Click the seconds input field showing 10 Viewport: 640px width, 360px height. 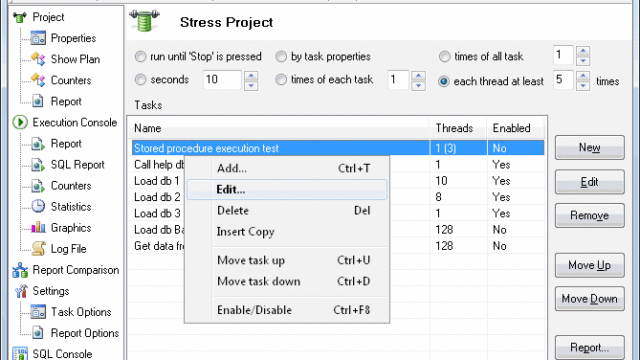click(x=223, y=80)
